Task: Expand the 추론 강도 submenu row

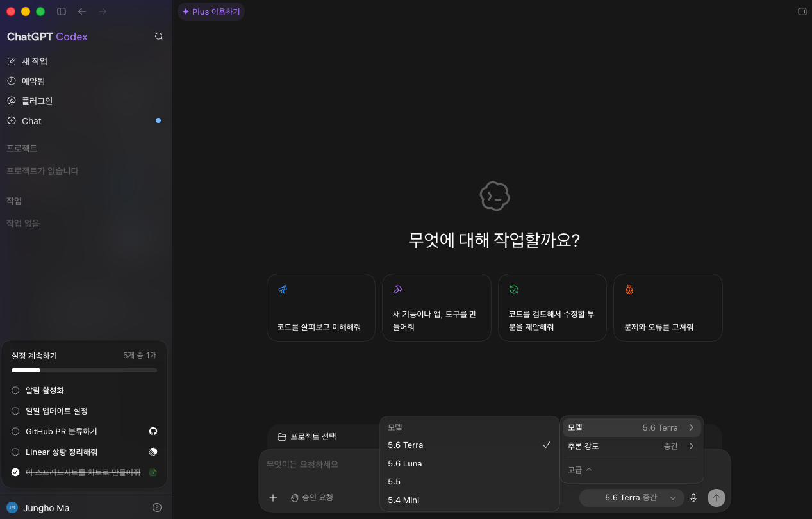Action: (x=632, y=446)
